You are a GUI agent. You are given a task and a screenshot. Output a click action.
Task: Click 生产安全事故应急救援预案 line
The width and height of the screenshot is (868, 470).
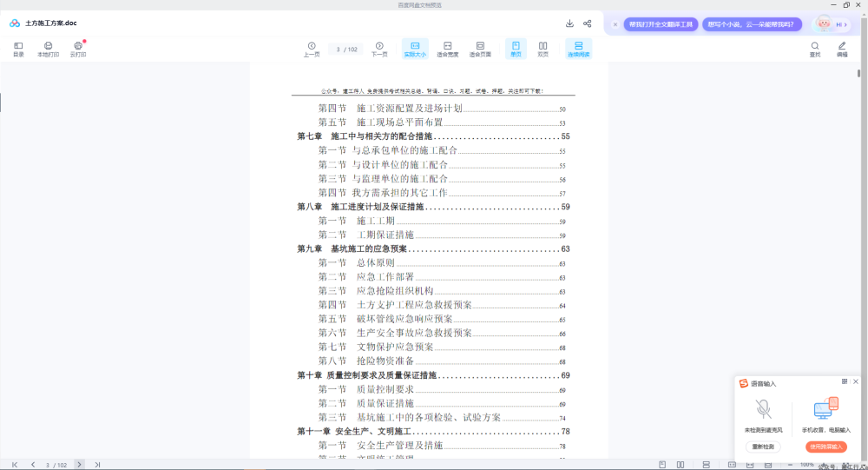(x=442, y=333)
